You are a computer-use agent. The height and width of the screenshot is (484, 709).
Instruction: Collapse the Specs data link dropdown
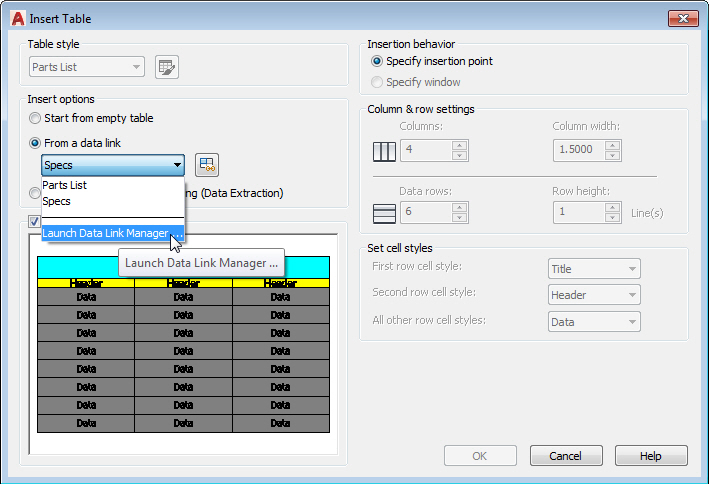tap(113, 165)
